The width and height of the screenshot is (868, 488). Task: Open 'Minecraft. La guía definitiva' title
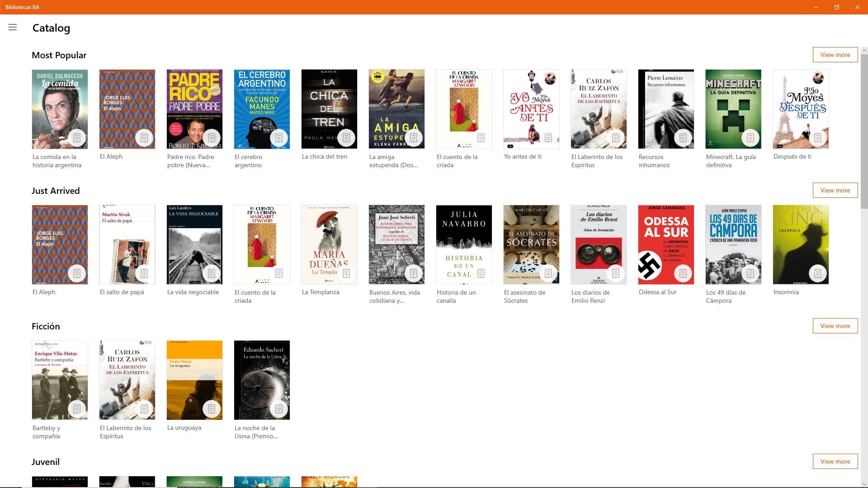(731, 161)
